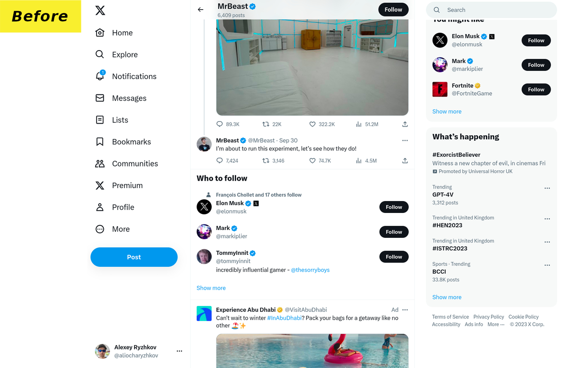Open more options on MrBeast's experiment tweet

tap(405, 140)
